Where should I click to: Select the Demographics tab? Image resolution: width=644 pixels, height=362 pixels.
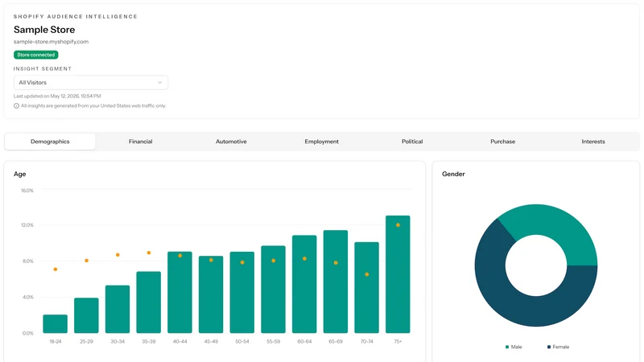pyautogui.click(x=50, y=142)
